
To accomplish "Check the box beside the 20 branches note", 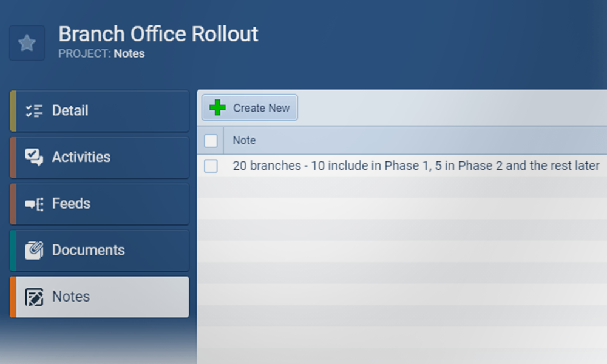I will coord(211,166).
